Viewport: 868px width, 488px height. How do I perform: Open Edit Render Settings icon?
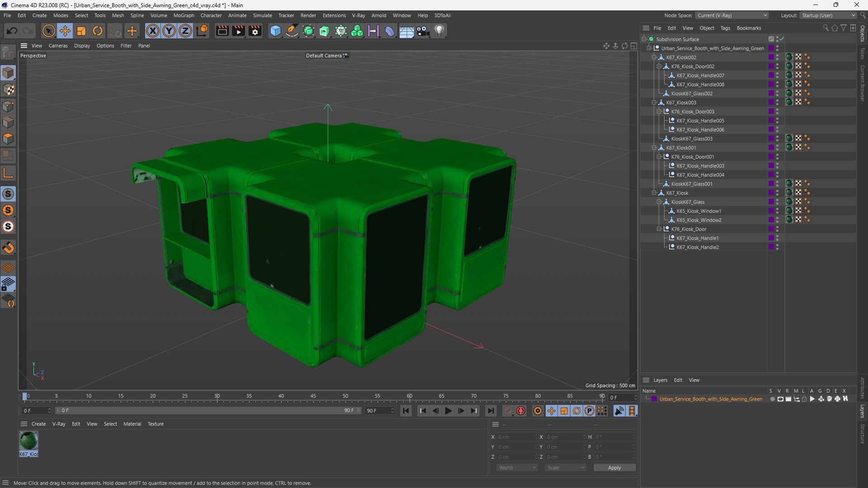[255, 31]
